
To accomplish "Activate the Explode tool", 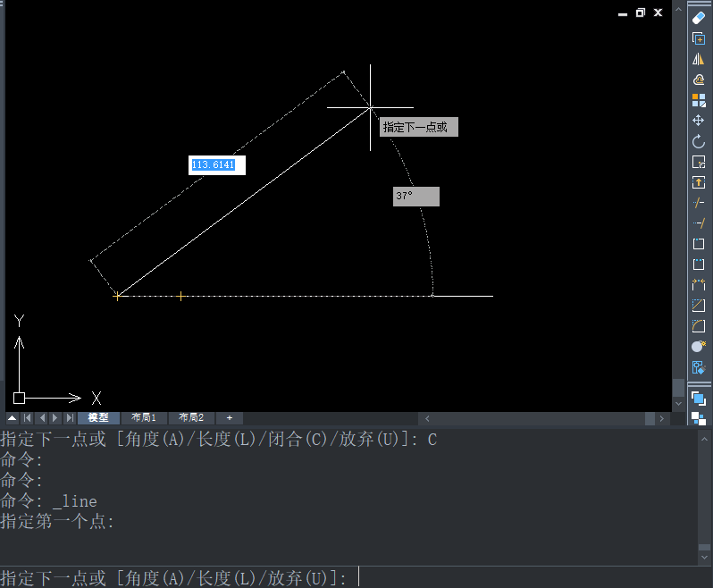I will click(x=699, y=347).
